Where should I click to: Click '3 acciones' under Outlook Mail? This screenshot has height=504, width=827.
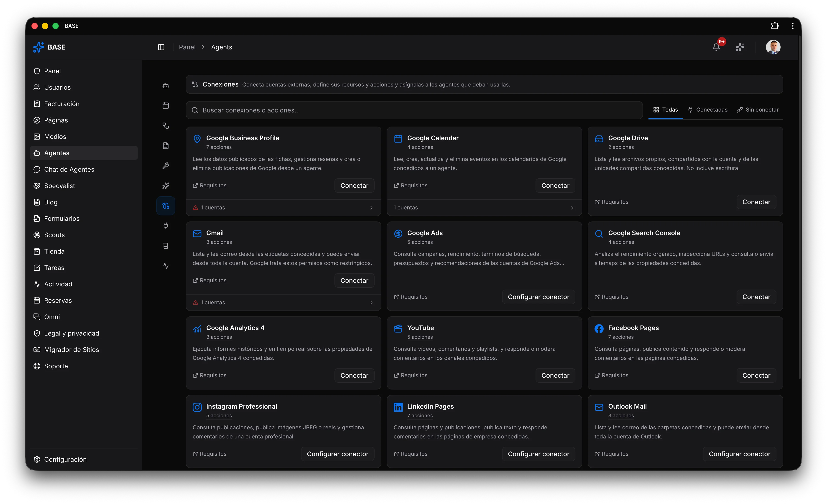point(621,416)
